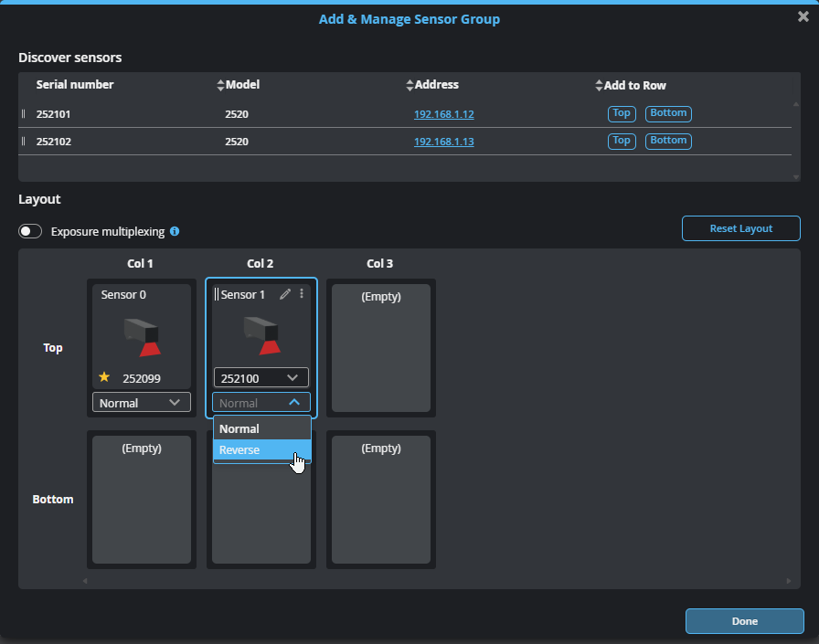Open the 252100 serial number dropdown
Image resolution: width=819 pixels, height=644 pixels.
pyautogui.click(x=261, y=377)
